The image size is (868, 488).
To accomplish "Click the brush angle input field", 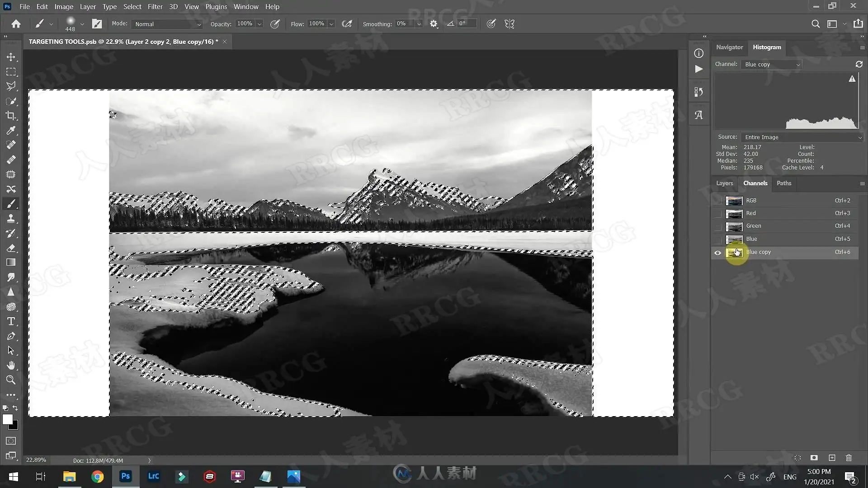I will (x=466, y=23).
